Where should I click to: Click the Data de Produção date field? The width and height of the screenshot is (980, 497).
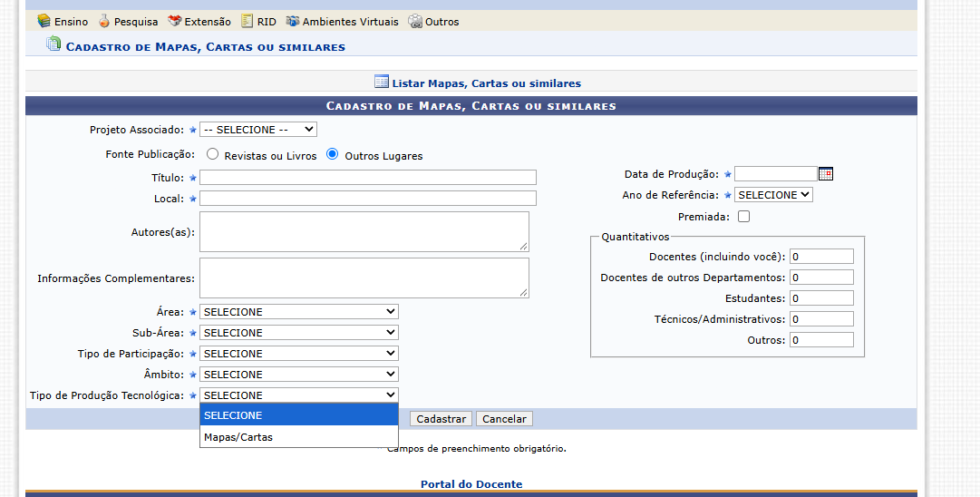click(776, 174)
